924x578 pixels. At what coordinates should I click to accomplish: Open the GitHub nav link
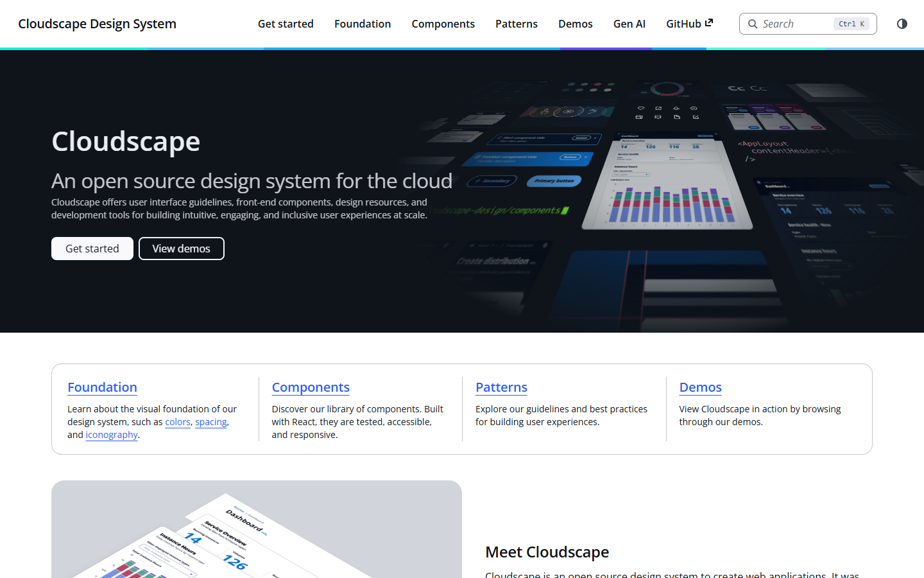pyautogui.click(x=690, y=24)
